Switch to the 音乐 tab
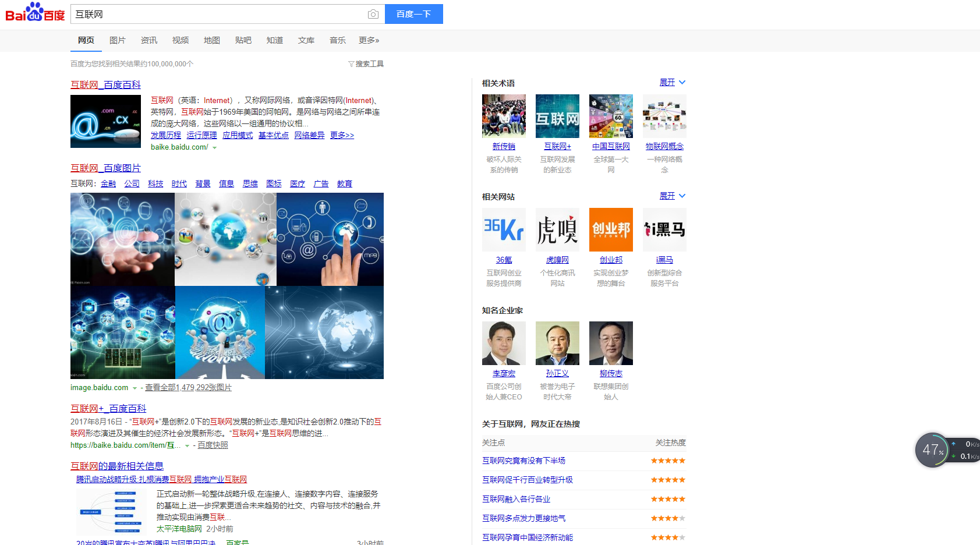 pos(338,40)
